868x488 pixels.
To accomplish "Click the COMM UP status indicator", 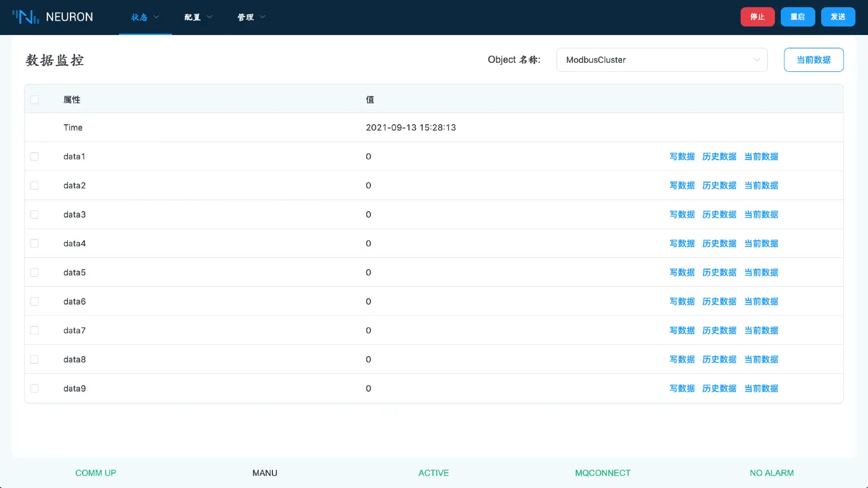I will coord(96,473).
